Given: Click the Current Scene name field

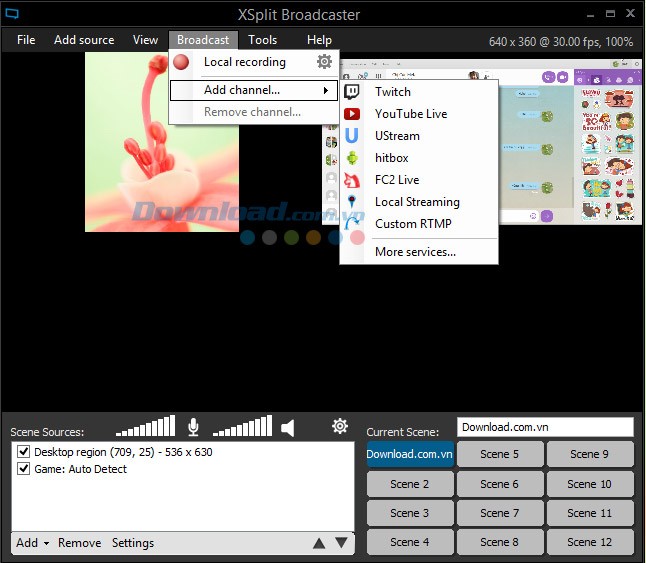Looking at the screenshot, I should click(x=545, y=427).
